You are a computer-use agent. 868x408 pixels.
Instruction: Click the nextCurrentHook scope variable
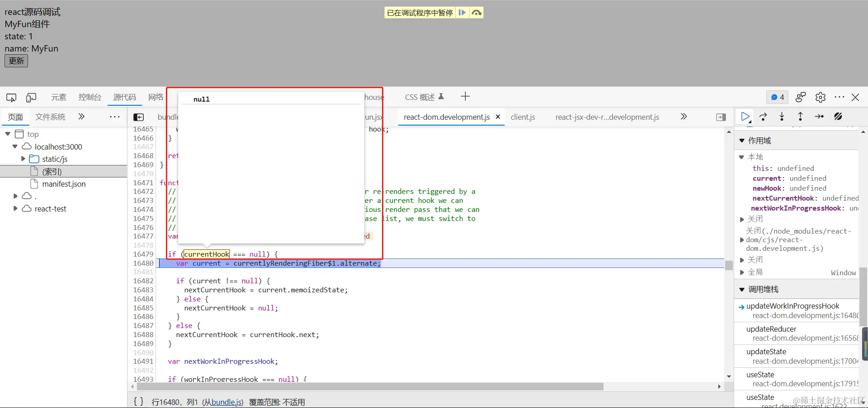(x=783, y=198)
